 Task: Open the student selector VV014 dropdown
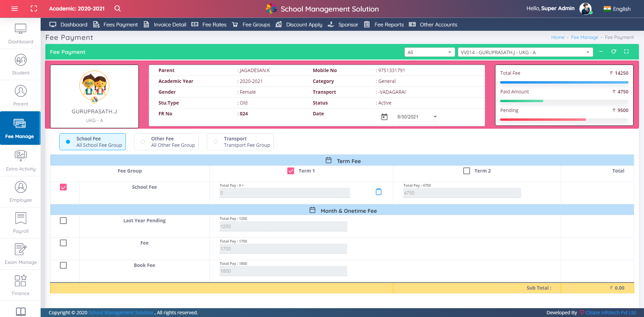[x=525, y=52]
